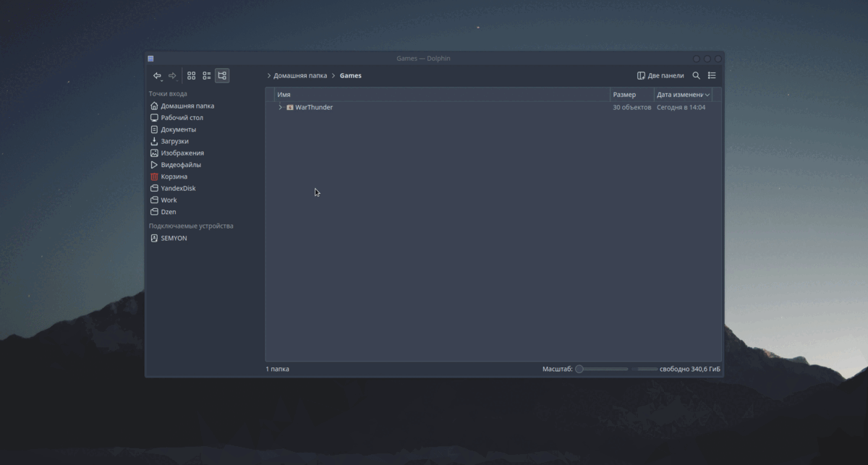The width and height of the screenshot is (868, 465).
Task: Click the Dolphin window icon in titlebar
Action: (x=150, y=59)
